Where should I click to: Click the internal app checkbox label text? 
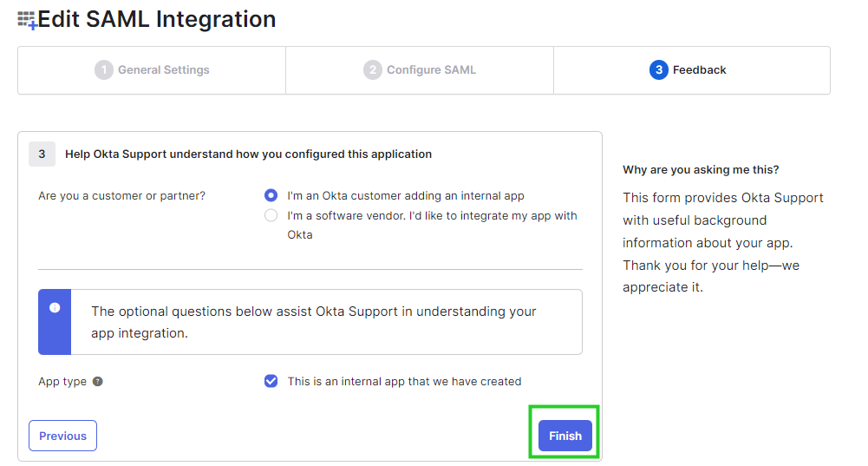[404, 381]
